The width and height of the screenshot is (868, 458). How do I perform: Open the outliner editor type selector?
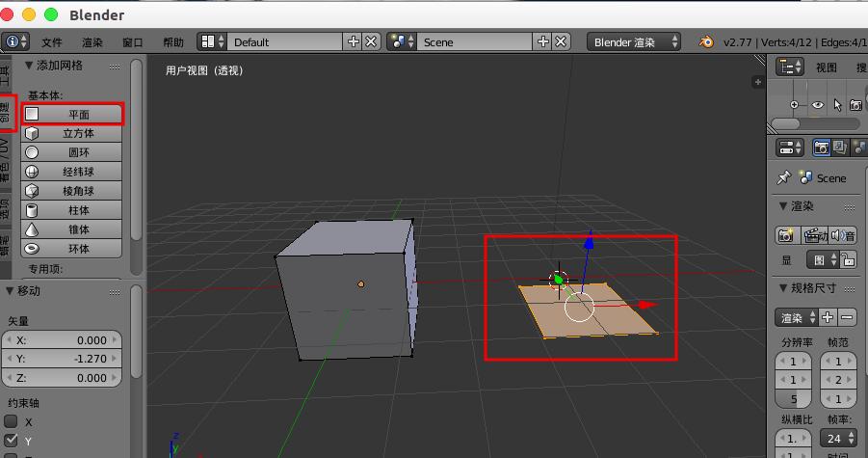(x=789, y=67)
